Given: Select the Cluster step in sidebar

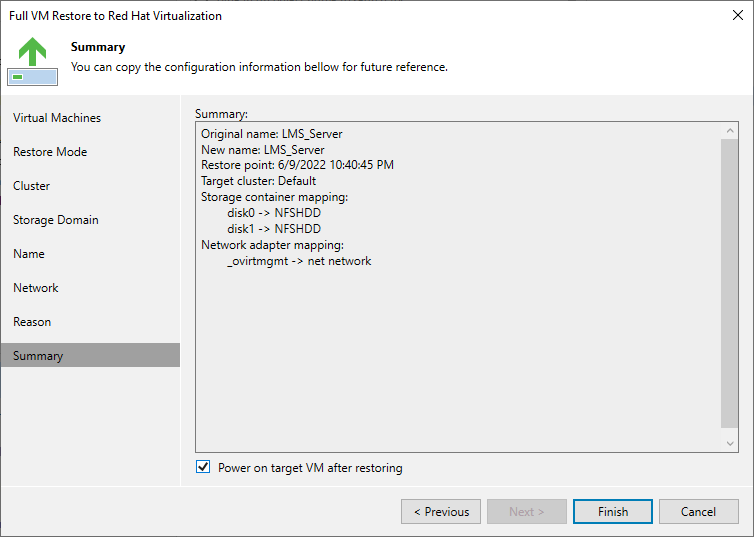Looking at the screenshot, I should tap(32, 186).
